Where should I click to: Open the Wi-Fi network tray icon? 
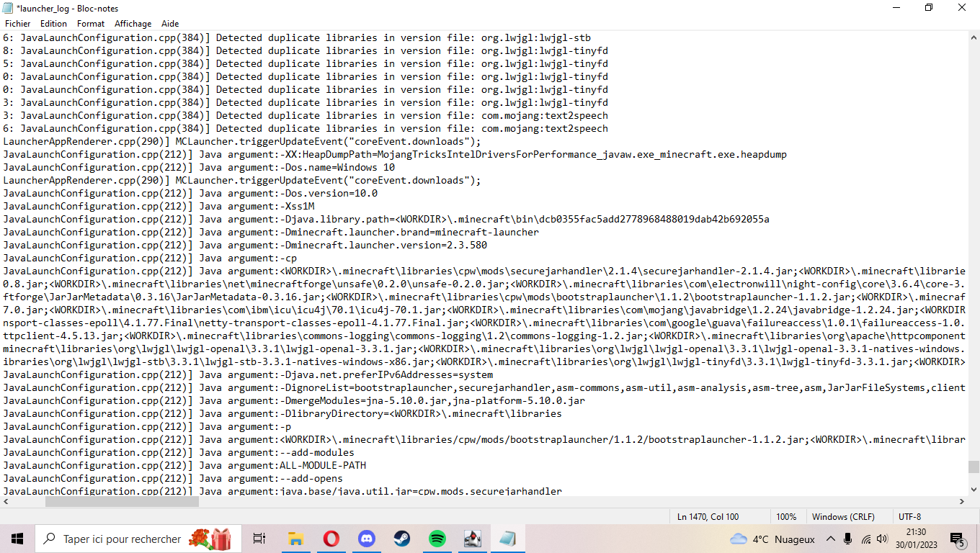pyautogui.click(x=866, y=539)
